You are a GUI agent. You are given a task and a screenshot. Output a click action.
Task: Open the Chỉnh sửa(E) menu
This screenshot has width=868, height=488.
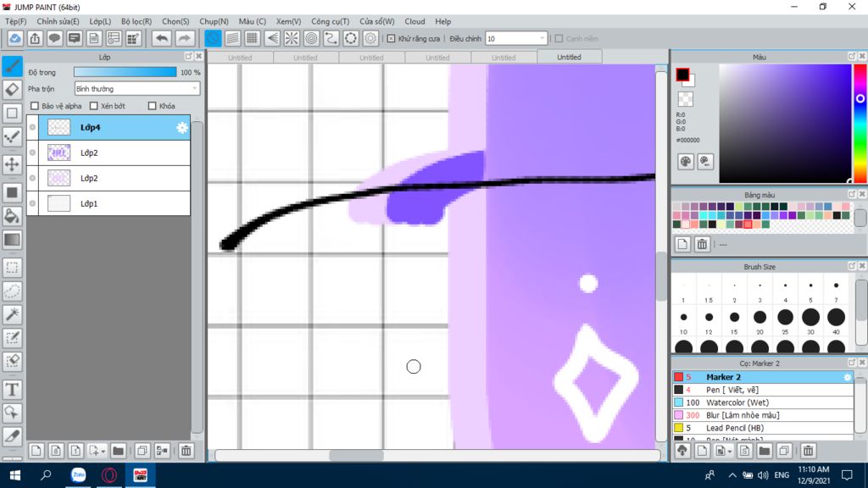58,21
